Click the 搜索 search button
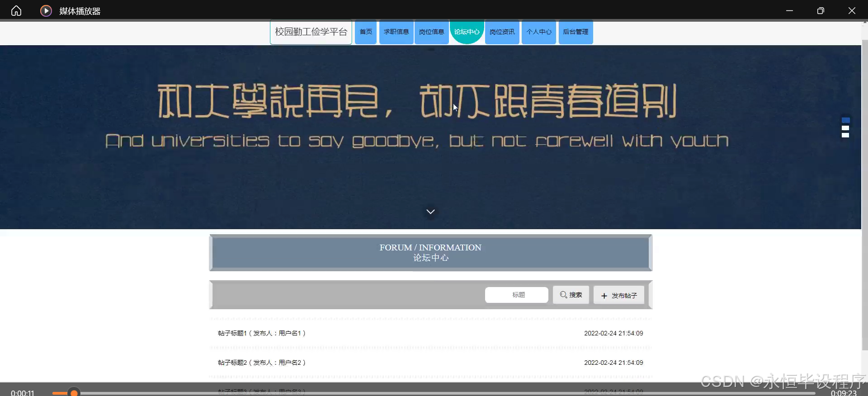Viewport: 868px width, 396px height. coord(571,295)
